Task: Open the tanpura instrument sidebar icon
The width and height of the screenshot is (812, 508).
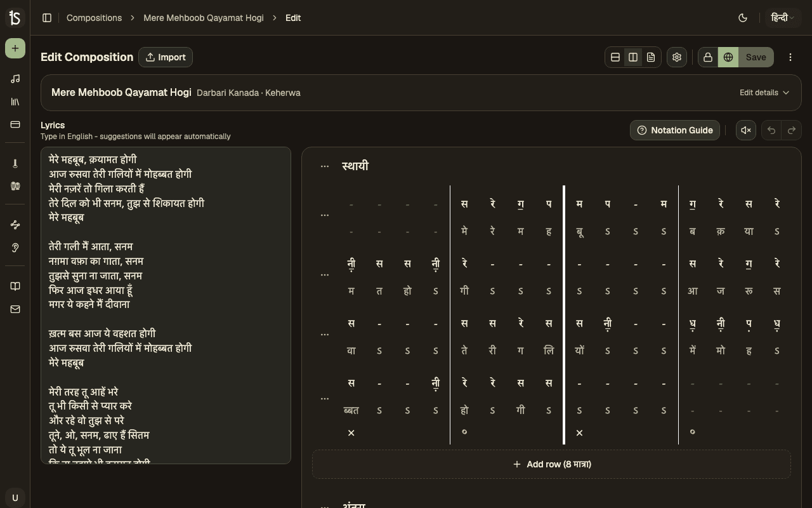Action: click(15, 163)
